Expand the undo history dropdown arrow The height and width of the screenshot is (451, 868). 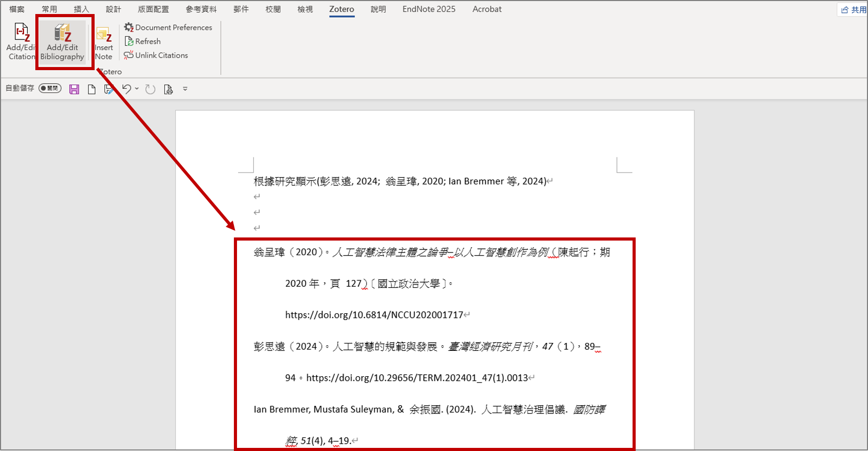137,89
